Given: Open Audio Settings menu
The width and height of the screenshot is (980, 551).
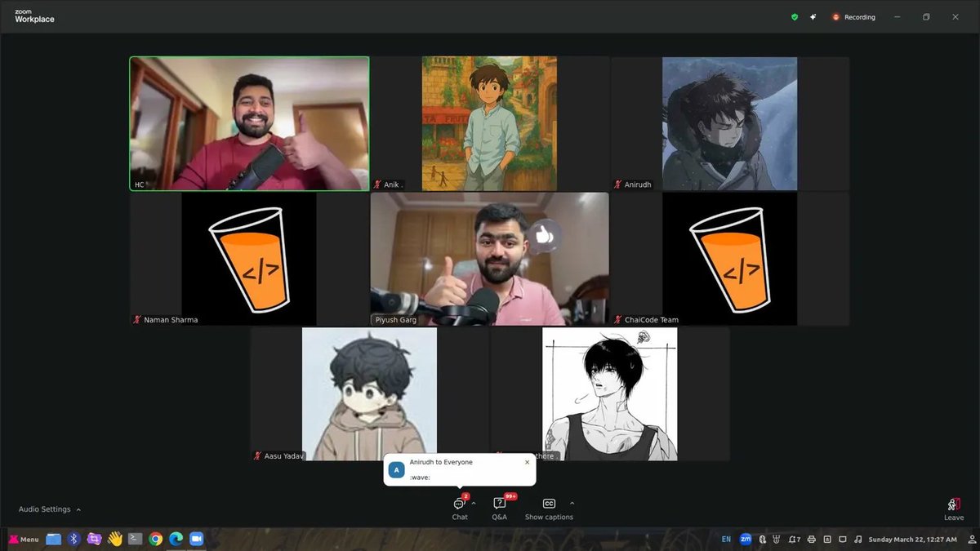Looking at the screenshot, I should pyautogui.click(x=49, y=509).
